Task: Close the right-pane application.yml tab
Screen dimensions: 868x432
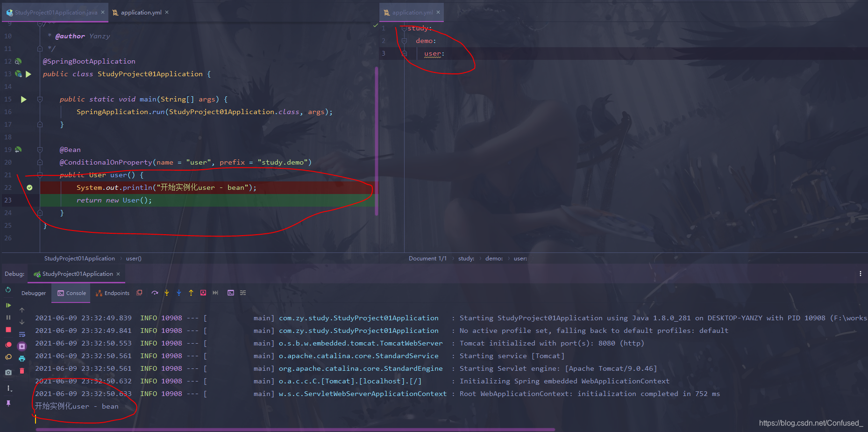Action: (438, 13)
